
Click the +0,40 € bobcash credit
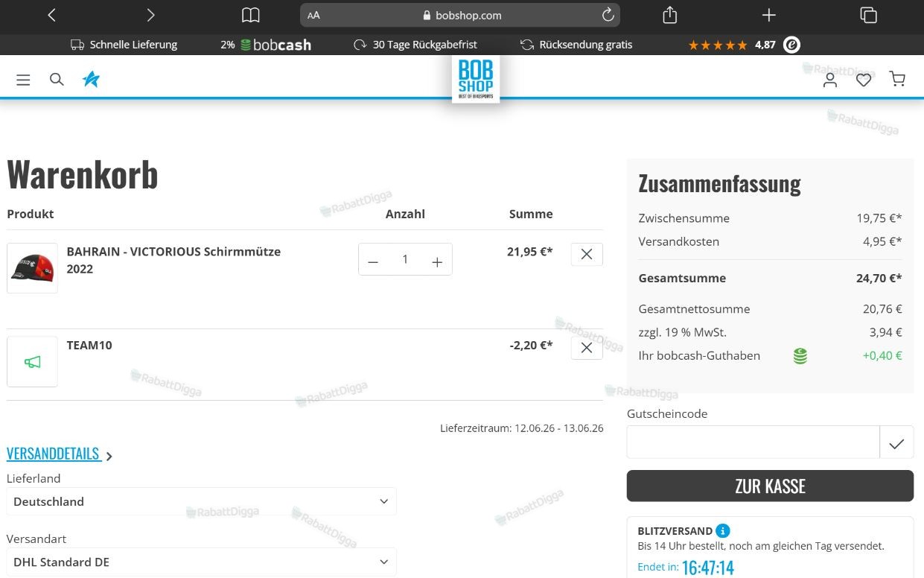point(882,355)
